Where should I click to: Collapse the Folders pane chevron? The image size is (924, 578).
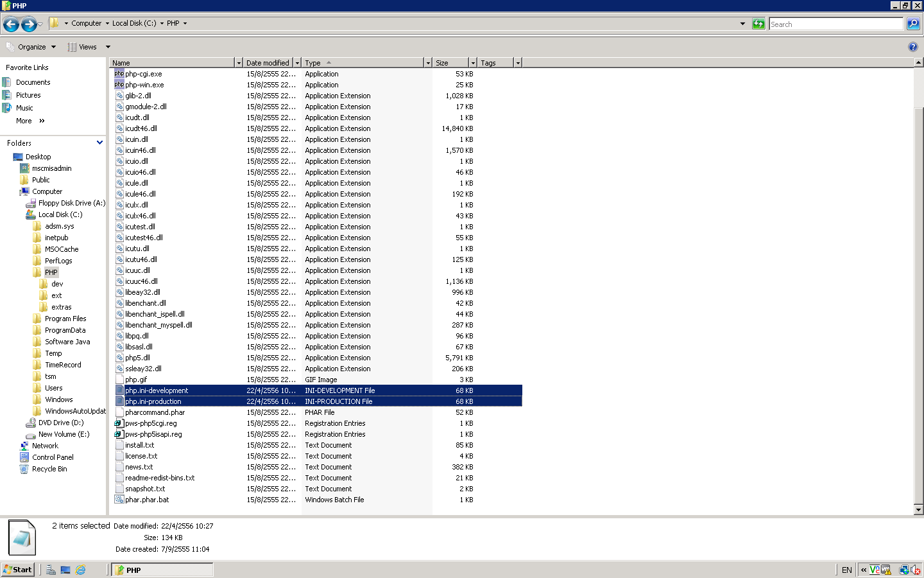pyautogui.click(x=99, y=143)
